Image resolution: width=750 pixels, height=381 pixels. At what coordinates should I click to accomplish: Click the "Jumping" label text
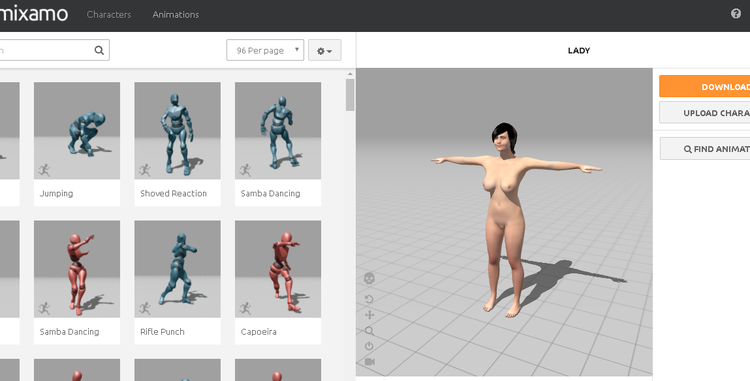56,194
